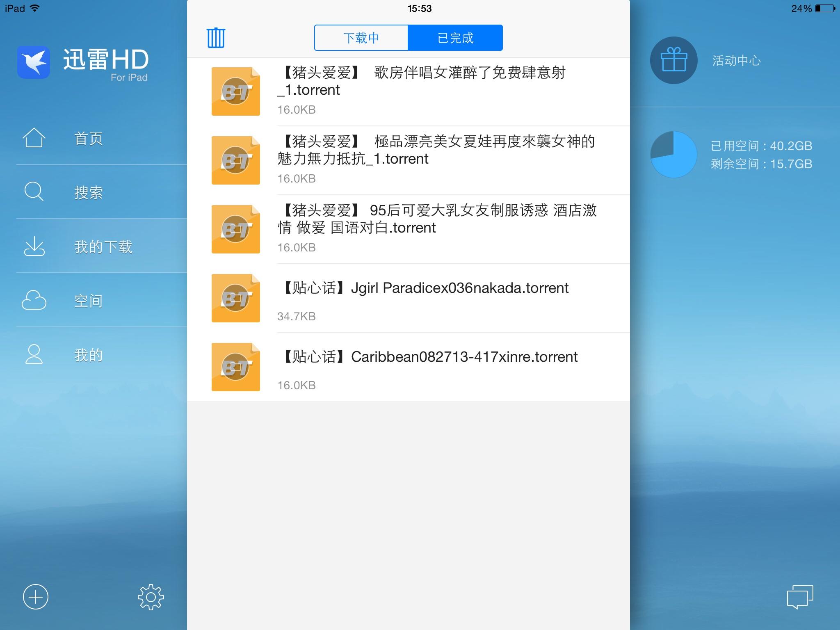This screenshot has width=840, height=630.
Task: Tap BT icon of the 34.7KB torrent
Action: point(235,298)
